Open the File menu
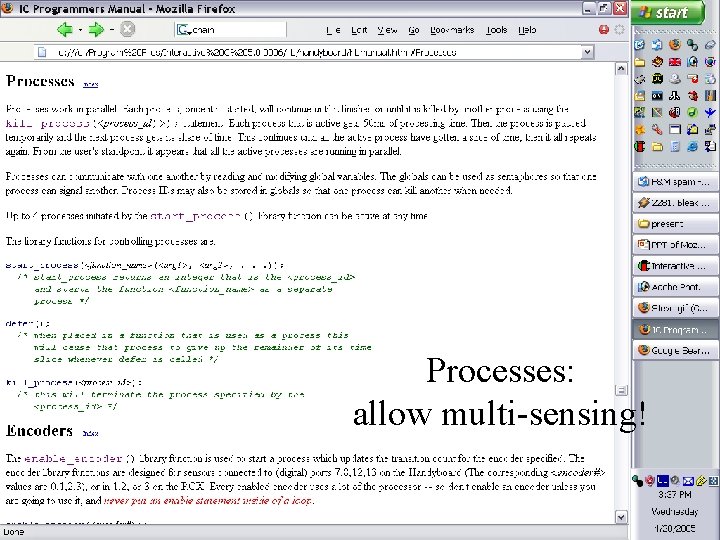Viewport: 720px width, 540px height. click(x=333, y=30)
